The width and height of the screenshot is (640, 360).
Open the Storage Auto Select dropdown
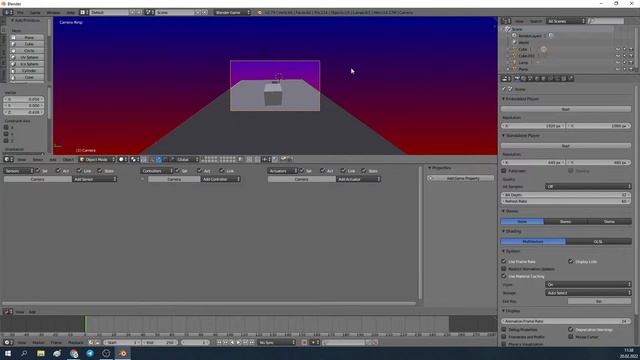(x=588, y=293)
